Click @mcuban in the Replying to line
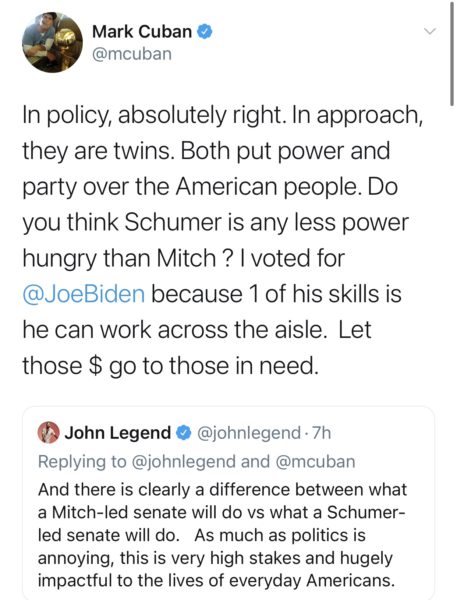 (x=315, y=461)
